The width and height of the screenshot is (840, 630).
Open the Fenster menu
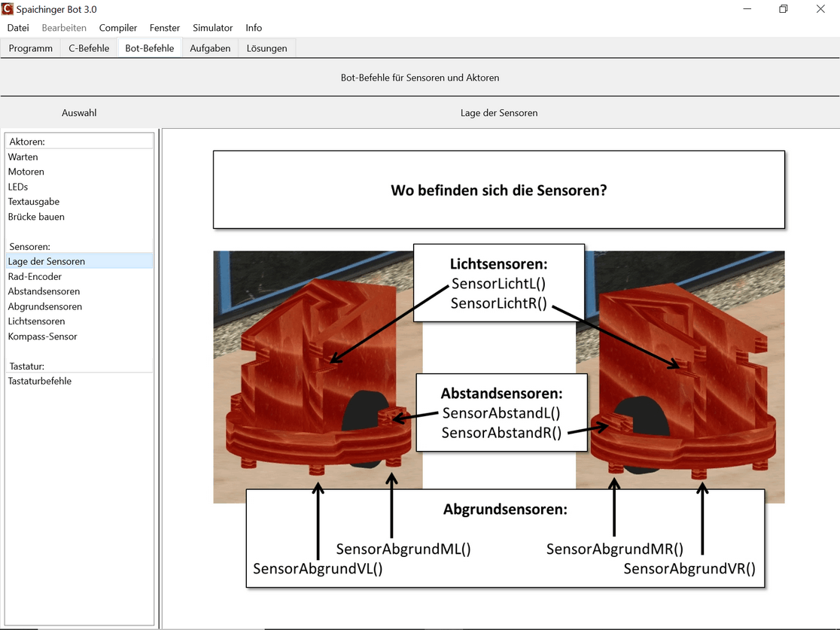point(165,28)
